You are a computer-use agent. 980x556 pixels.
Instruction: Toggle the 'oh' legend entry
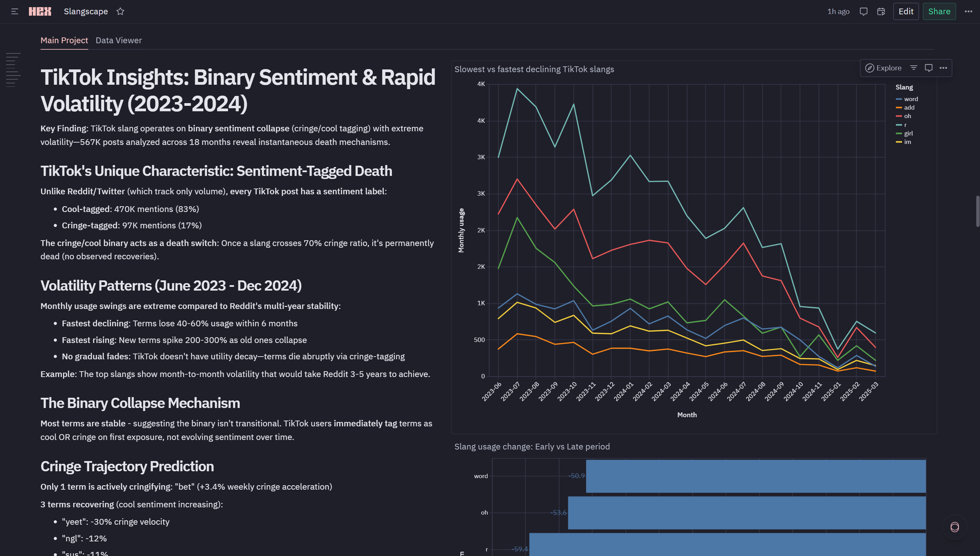(x=907, y=116)
